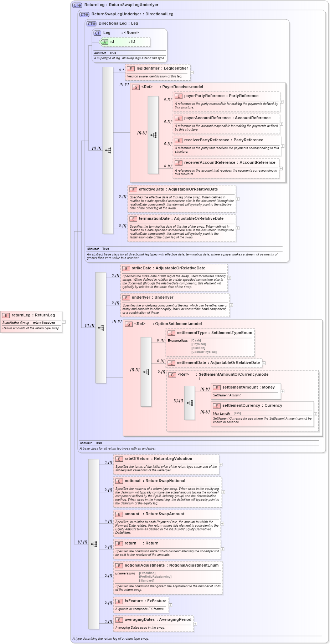Expand the receiverPartyReference element
The width and height of the screenshot is (330, 644).
[x=283, y=146]
